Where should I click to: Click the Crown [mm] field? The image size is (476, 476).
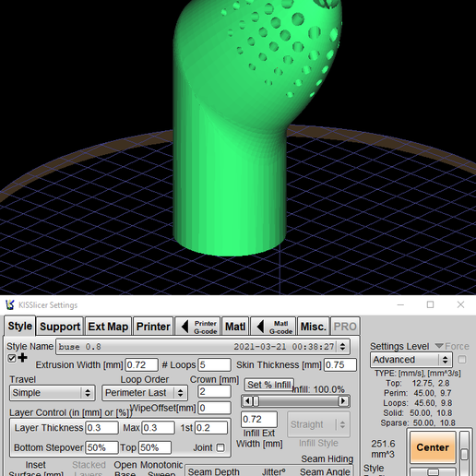click(214, 392)
